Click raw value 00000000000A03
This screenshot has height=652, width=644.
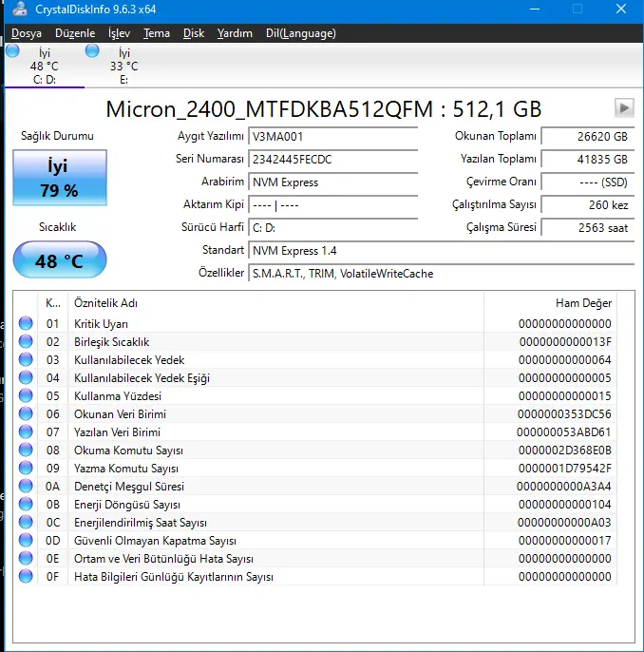(564, 523)
